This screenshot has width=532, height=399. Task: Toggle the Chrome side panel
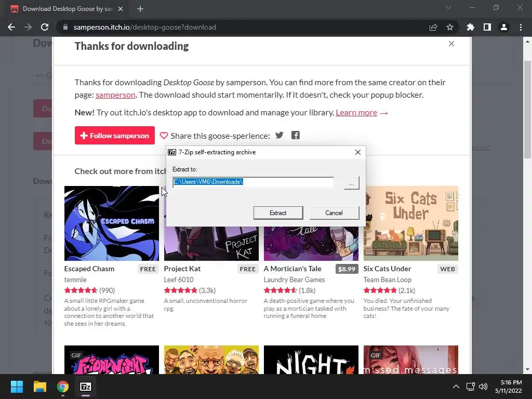(487, 27)
